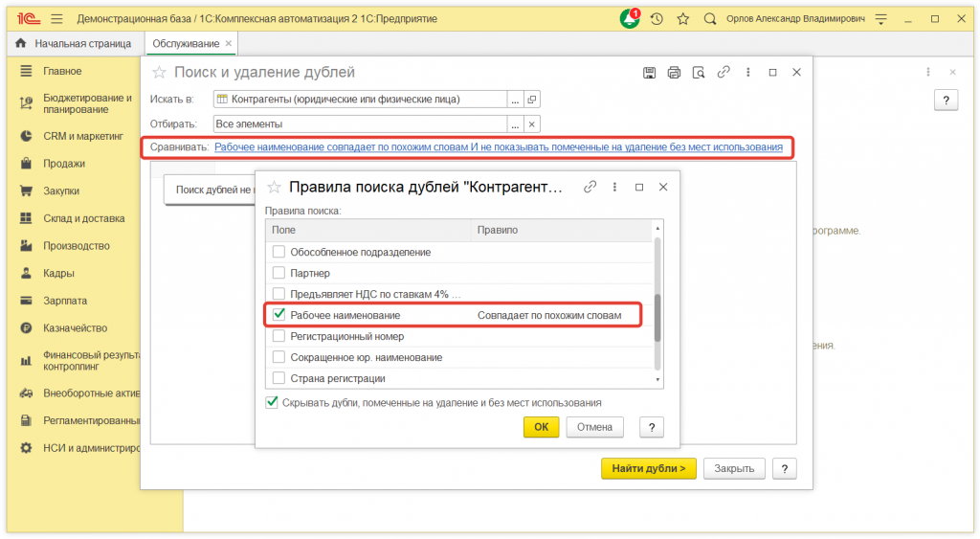
Task: Enable Регистрационный номер checkbox
Action: point(278,336)
